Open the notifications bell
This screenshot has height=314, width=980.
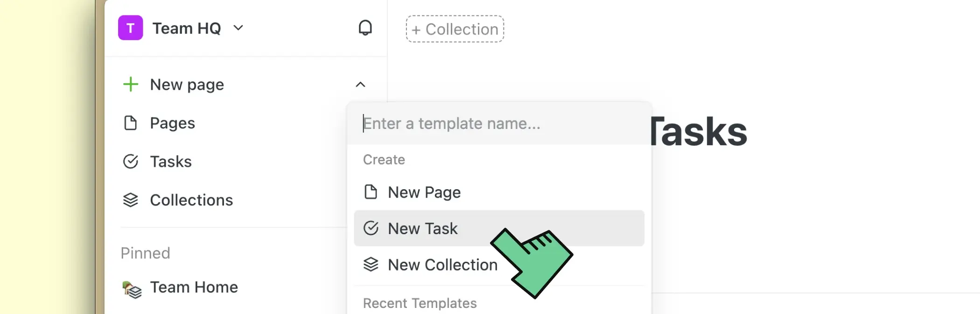pyautogui.click(x=365, y=28)
